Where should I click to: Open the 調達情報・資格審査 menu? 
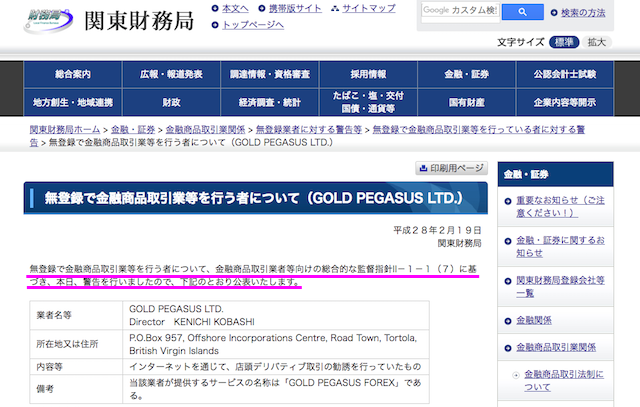click(269, 74)
